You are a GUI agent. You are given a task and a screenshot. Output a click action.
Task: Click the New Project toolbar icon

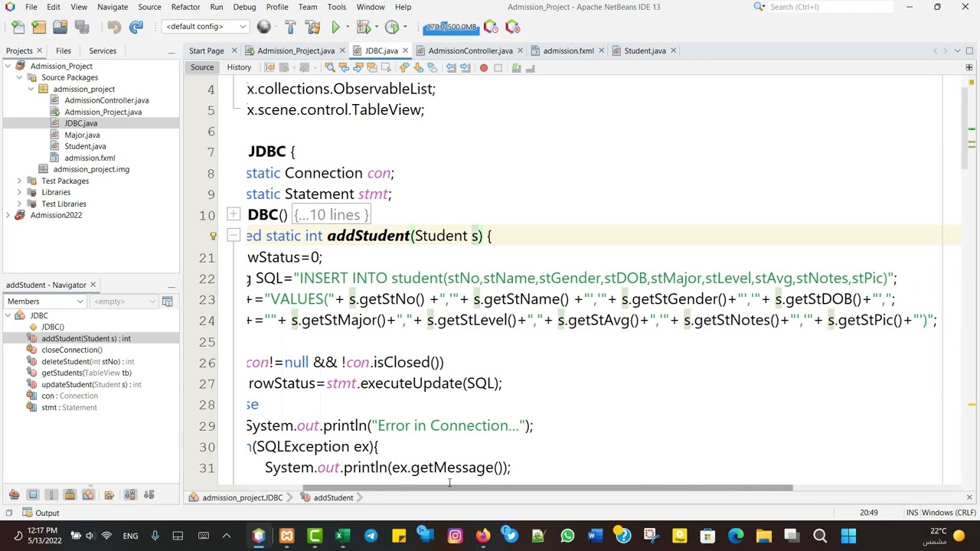[x=38, y=27]
